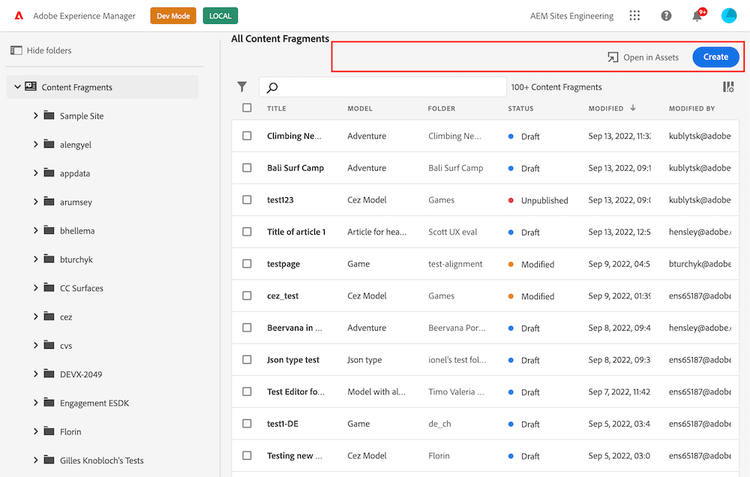
Task: Sort by the Title column header
Action: (x=277, y=108)
